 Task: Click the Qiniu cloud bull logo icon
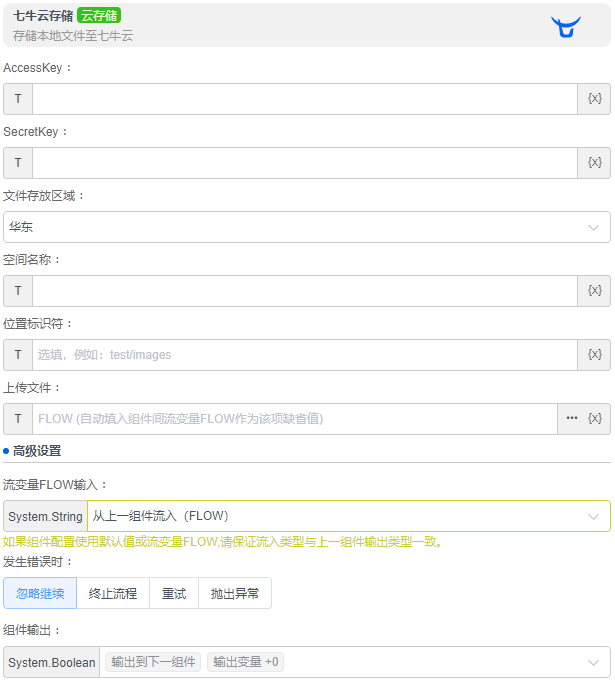pos(565,27)
